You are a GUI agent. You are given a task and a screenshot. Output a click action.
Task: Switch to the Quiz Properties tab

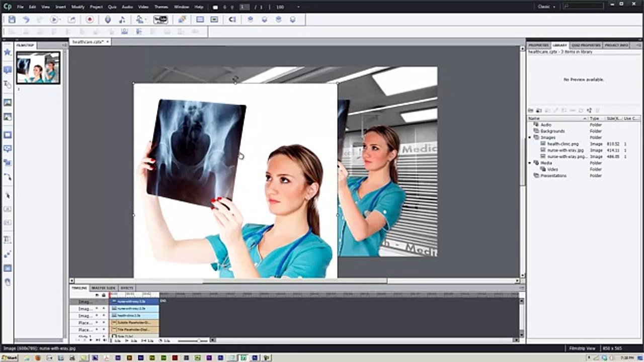(586, 45)
